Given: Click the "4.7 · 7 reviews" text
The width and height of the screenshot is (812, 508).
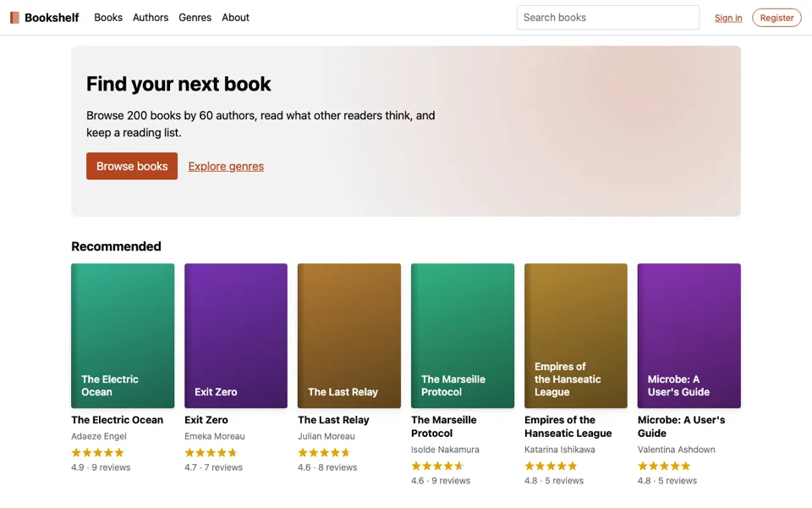Looking at the screenshot, I should (x=214, y=467).
